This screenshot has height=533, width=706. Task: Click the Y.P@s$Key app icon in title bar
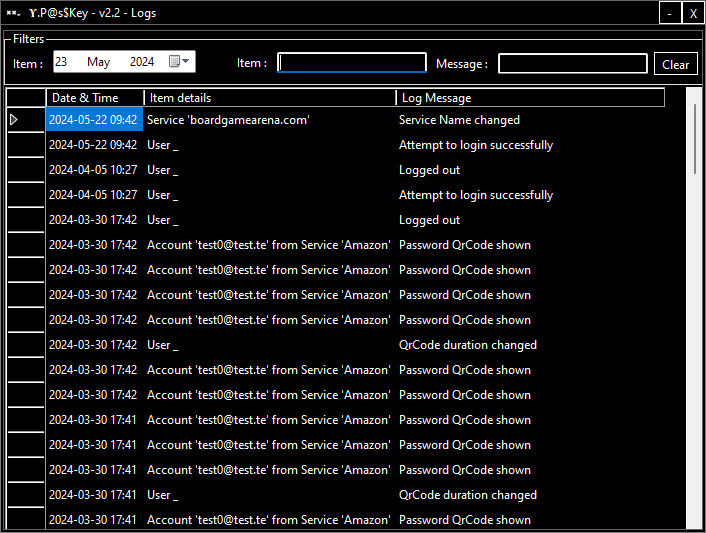coord(14,13)
